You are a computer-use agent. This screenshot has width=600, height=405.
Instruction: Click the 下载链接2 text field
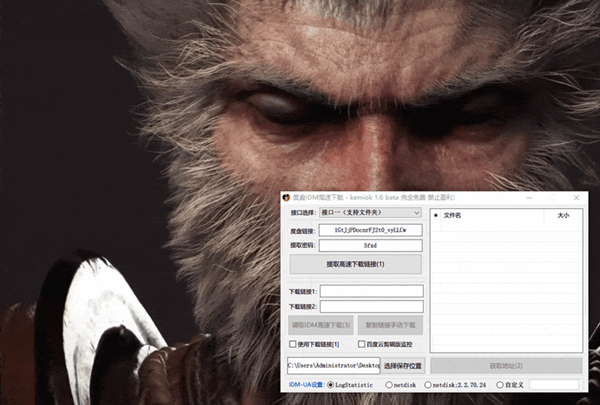[371, 307]
